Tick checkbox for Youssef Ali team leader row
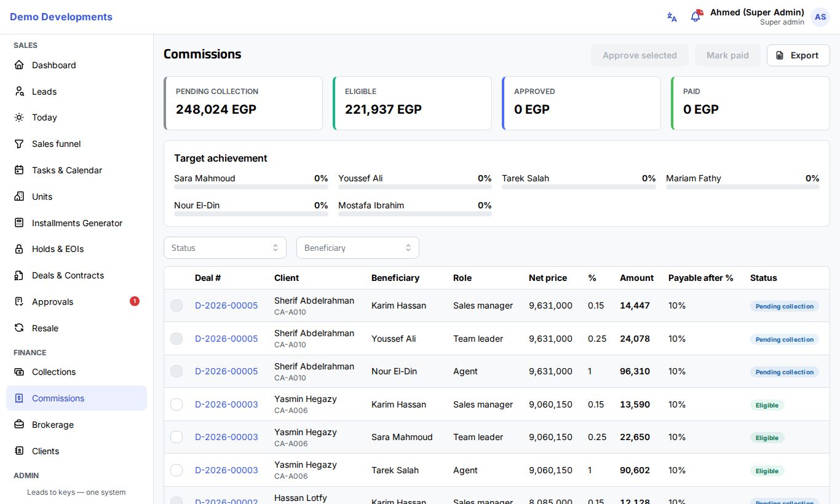840x504 pixels. click(176, 339)
